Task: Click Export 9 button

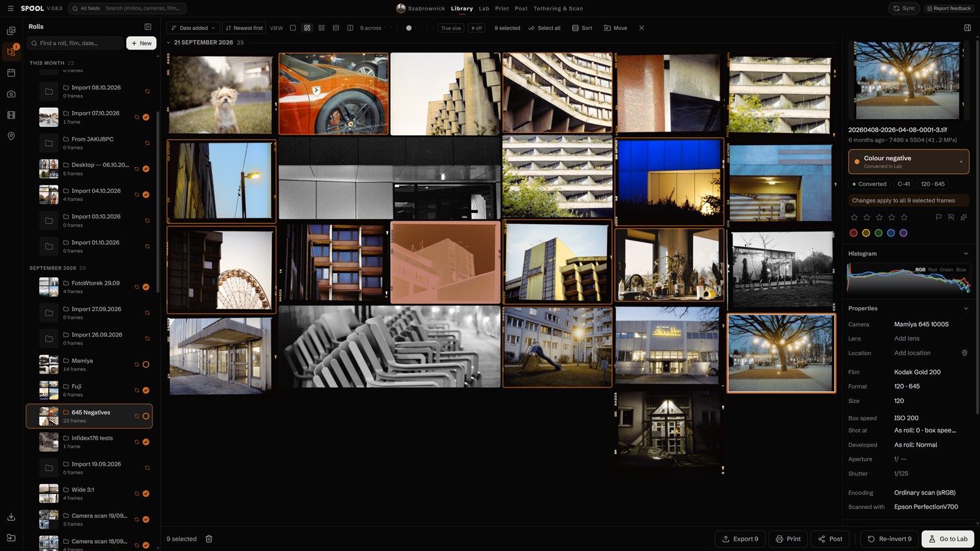Action: coord(740,539)
